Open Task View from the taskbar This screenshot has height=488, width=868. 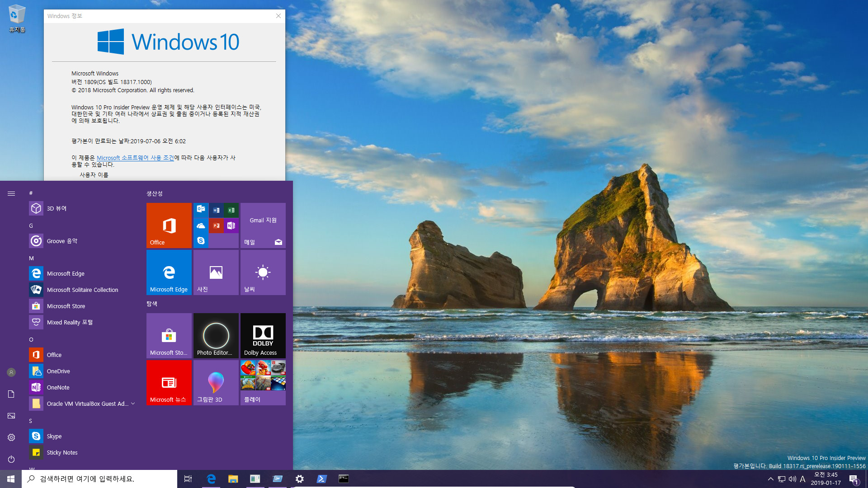[x=188, y=479]
